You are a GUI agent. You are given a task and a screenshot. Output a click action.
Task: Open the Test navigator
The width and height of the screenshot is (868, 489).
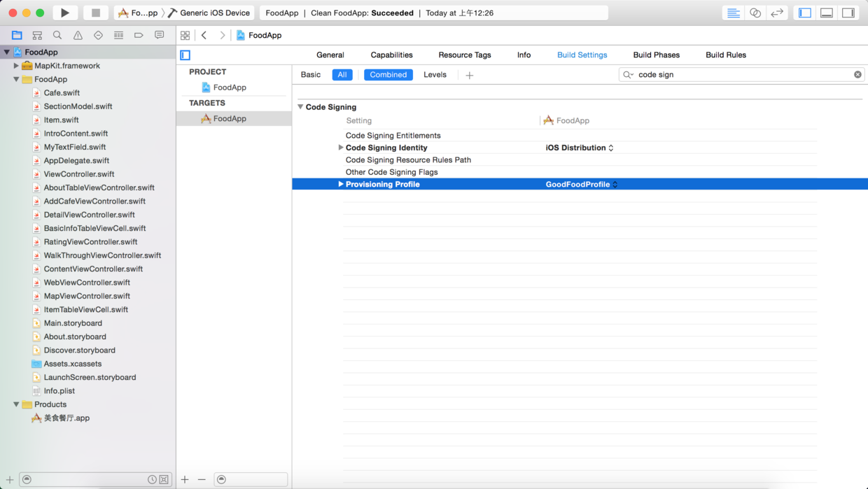98,35
